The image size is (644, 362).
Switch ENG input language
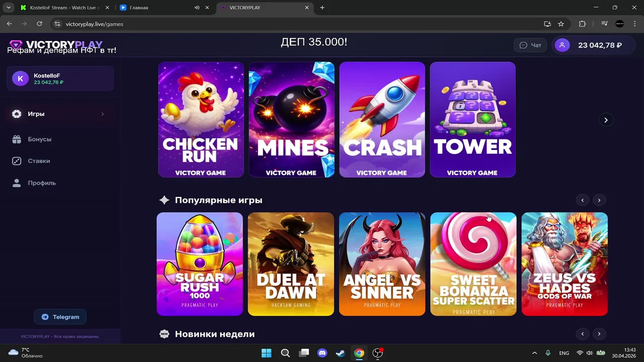(x=564, y=353)
